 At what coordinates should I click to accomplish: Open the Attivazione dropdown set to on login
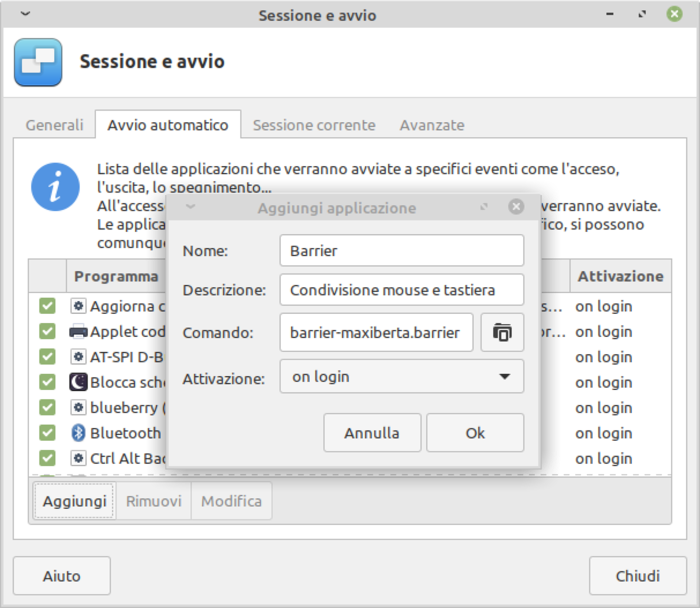401,377
